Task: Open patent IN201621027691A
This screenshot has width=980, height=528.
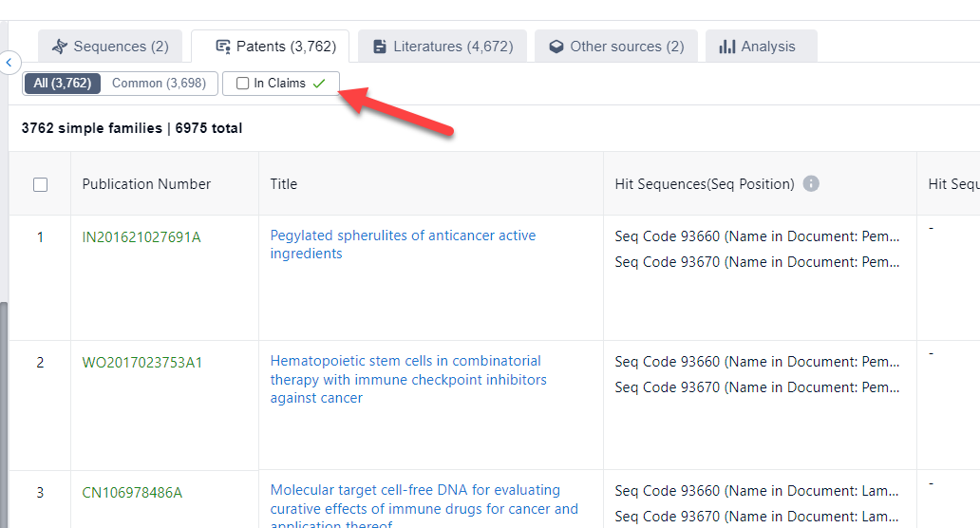Action: point(141,237)
